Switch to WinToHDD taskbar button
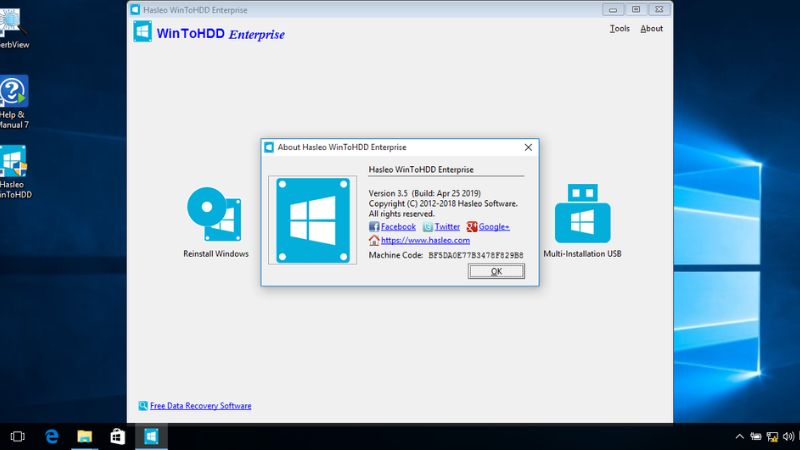 coord(151,436)
